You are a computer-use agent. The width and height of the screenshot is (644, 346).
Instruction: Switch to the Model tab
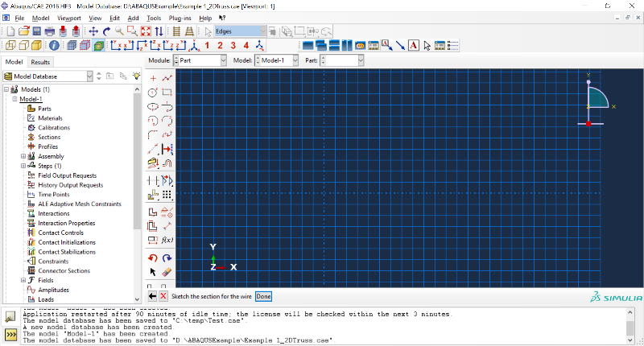[14, 62]
